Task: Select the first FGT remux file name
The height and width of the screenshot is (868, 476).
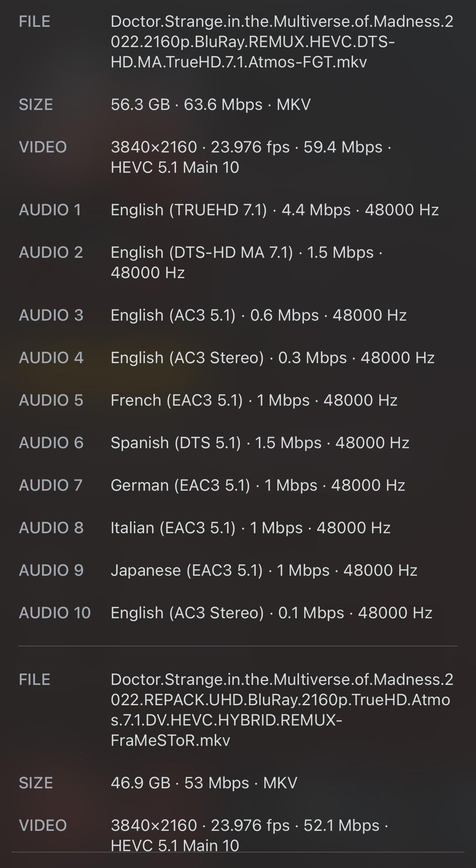Action: pyautogui.click(x=282, y=42)
